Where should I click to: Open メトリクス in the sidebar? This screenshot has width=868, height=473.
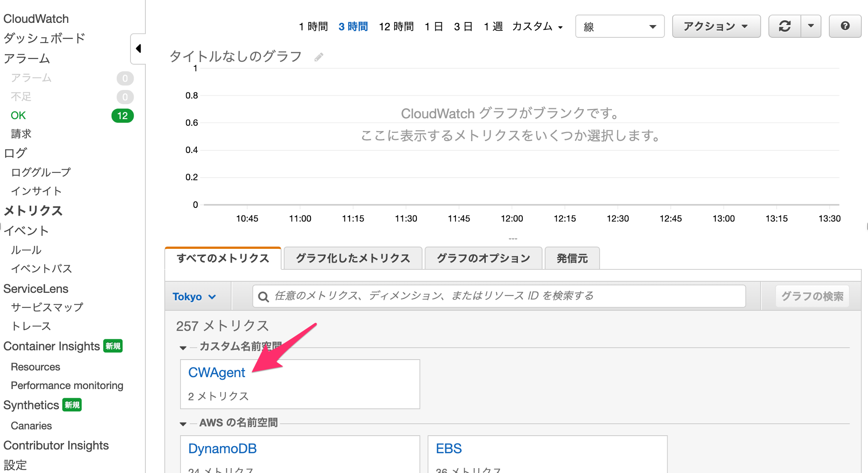pos(33,211)
